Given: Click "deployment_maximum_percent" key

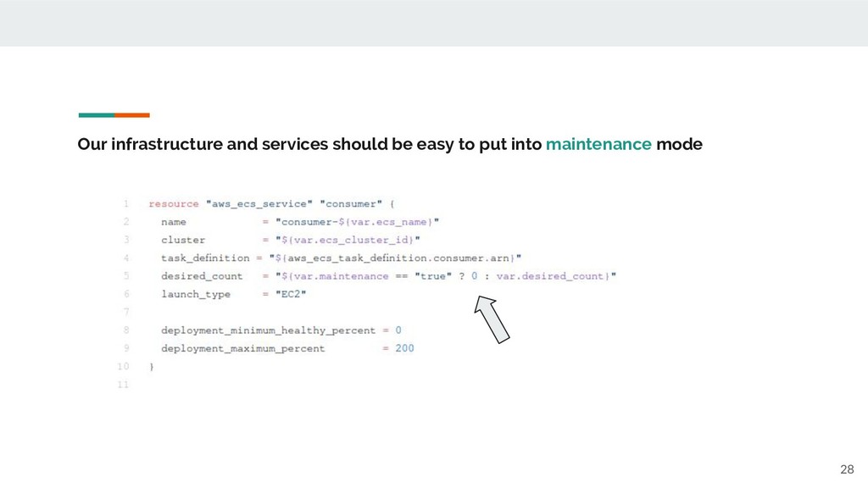Looking at the screenshot, I should (x=243, y=348).
